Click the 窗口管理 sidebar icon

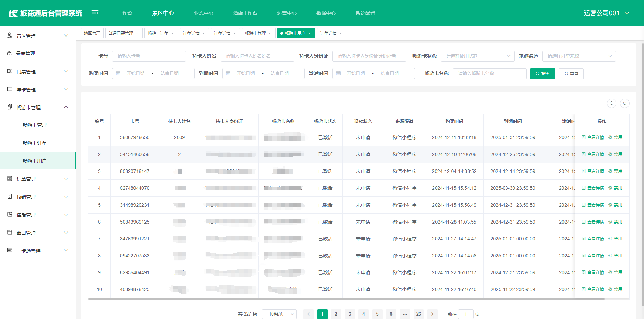pyautogui.click(x=10, y=233)
